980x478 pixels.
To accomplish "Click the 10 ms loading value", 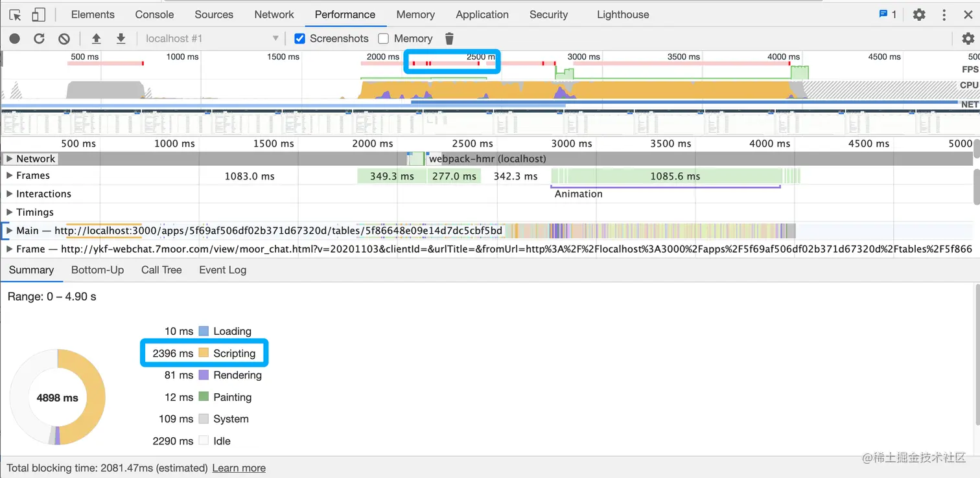I will tap(179, 331).
